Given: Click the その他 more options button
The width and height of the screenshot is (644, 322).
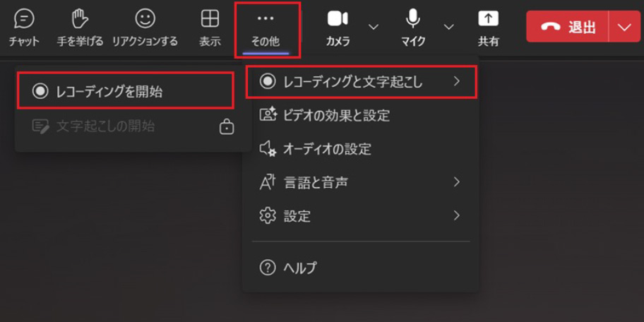Looking at the screenshot, I should click(266, 30).
